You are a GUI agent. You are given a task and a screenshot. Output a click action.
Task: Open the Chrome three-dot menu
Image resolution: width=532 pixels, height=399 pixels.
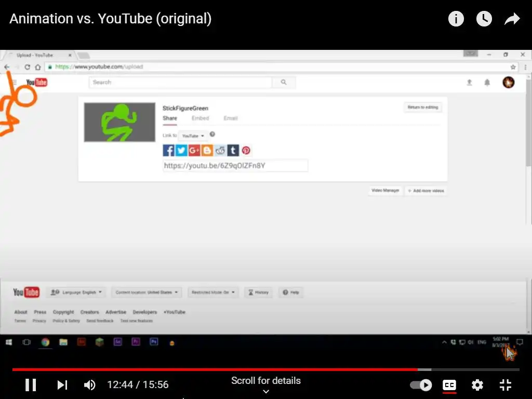coord(526,67)
